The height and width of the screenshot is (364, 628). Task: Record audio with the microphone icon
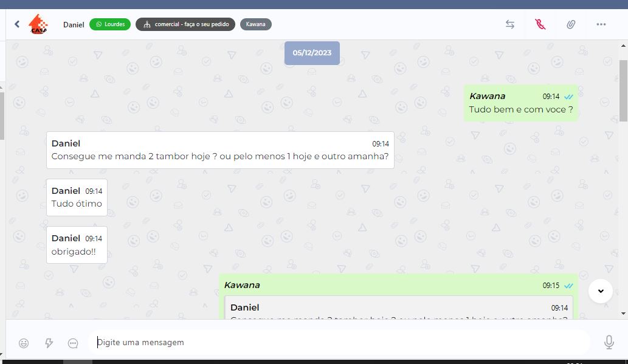[609, 343]
